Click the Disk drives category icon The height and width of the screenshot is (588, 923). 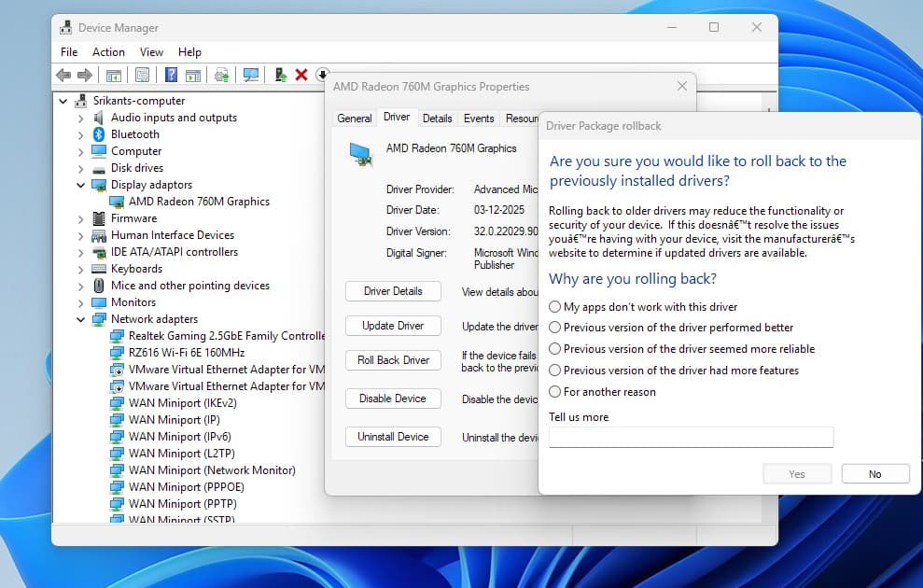[99, 168]
